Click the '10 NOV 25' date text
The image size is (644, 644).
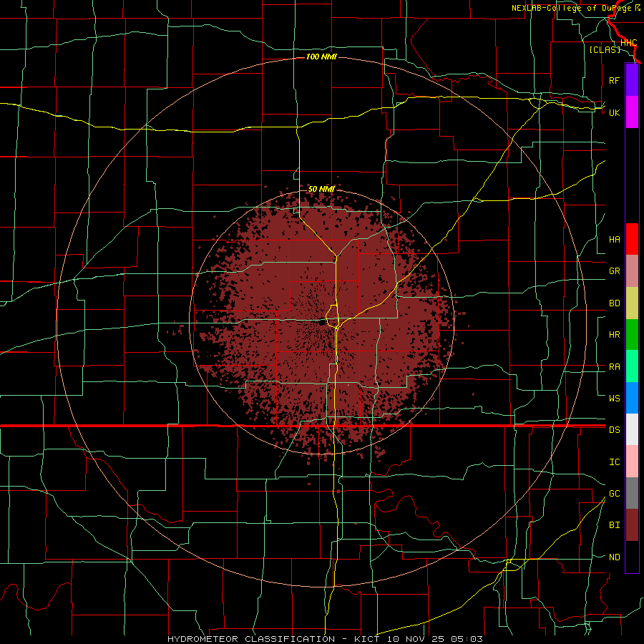click(x=416, y=639)
